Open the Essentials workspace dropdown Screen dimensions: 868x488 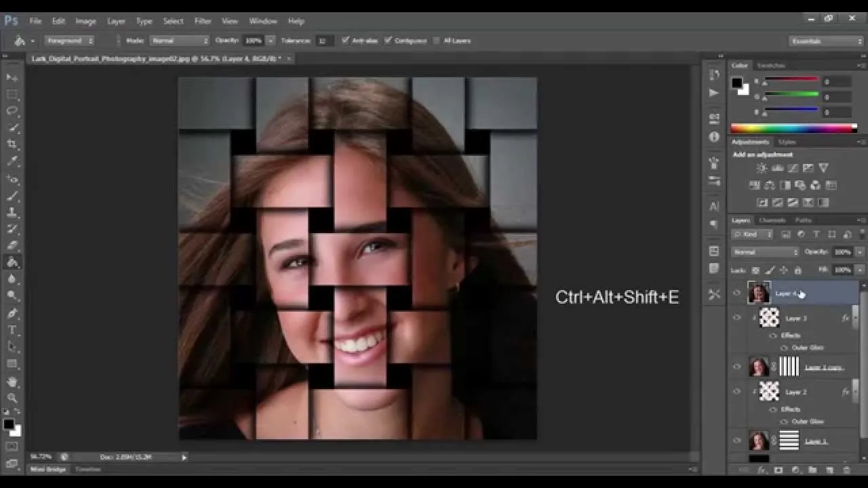[x=827, y=41]
